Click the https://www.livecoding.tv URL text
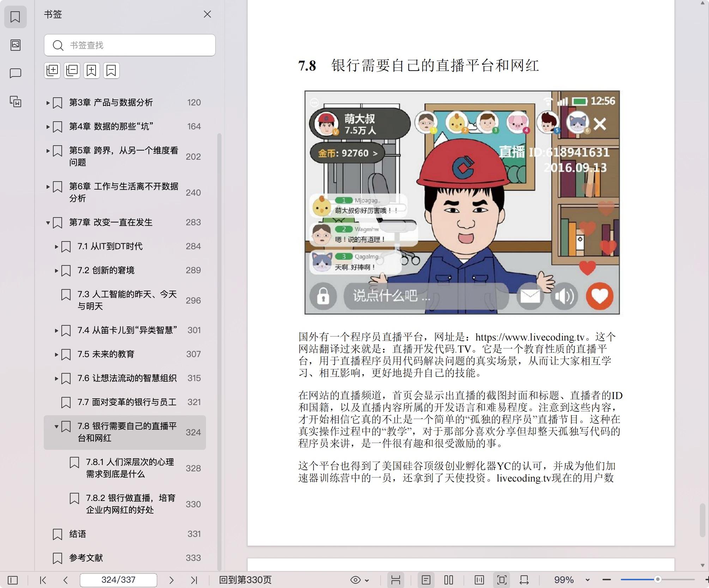This screenshot has height=588, width=709. click(530, 337)
